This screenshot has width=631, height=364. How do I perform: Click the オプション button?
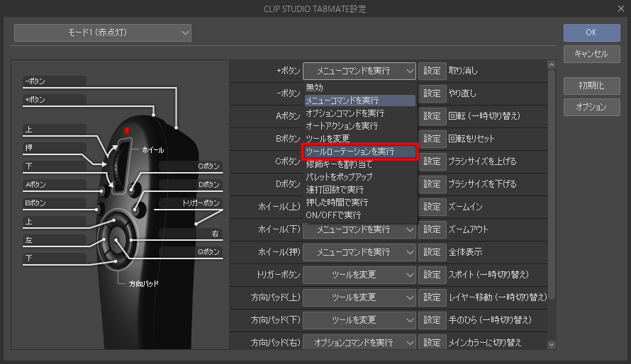tap(591, 107)
